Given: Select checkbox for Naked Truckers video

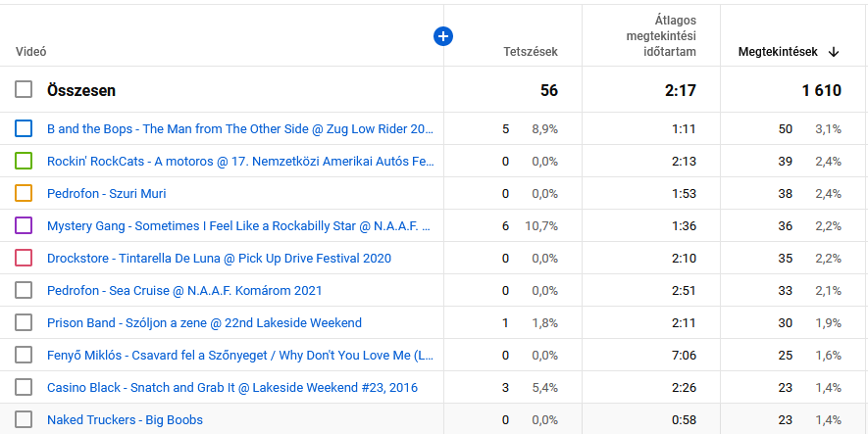Looking at the screenshot, I should (24, 419).
